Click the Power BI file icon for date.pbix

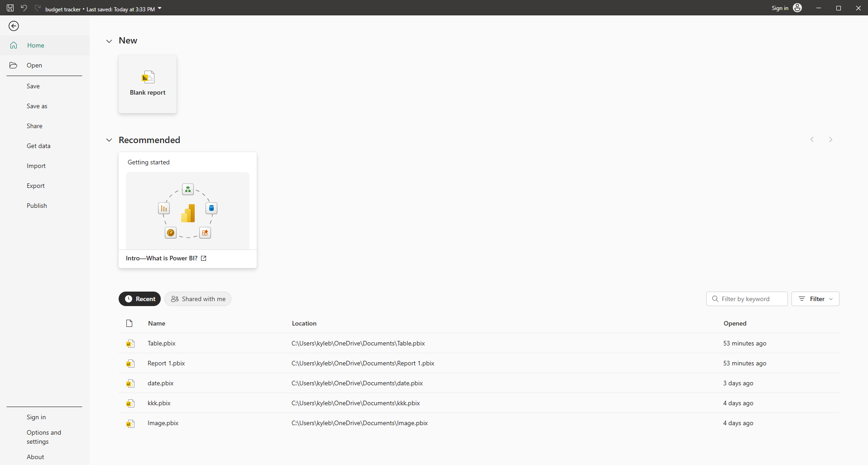[x=130, y=384]
